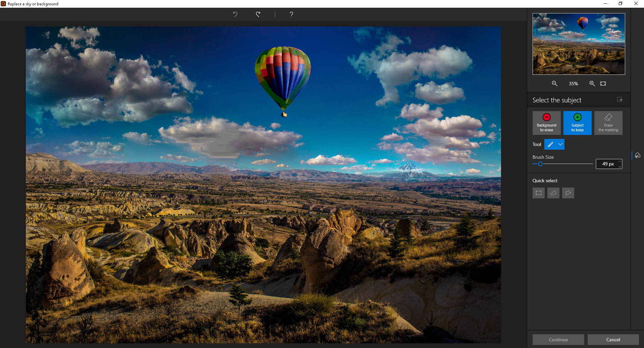Click the Undo arrow icon

point(235,14)
